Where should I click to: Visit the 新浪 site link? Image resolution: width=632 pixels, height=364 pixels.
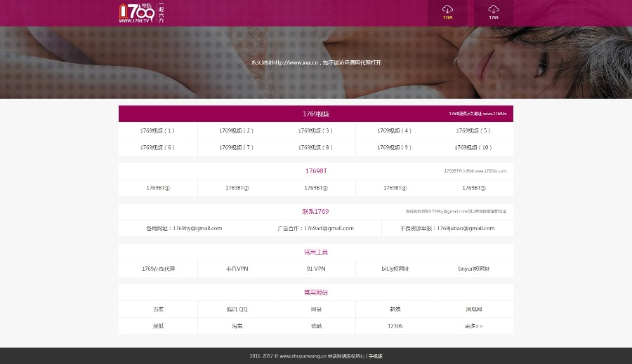(395, 309)
